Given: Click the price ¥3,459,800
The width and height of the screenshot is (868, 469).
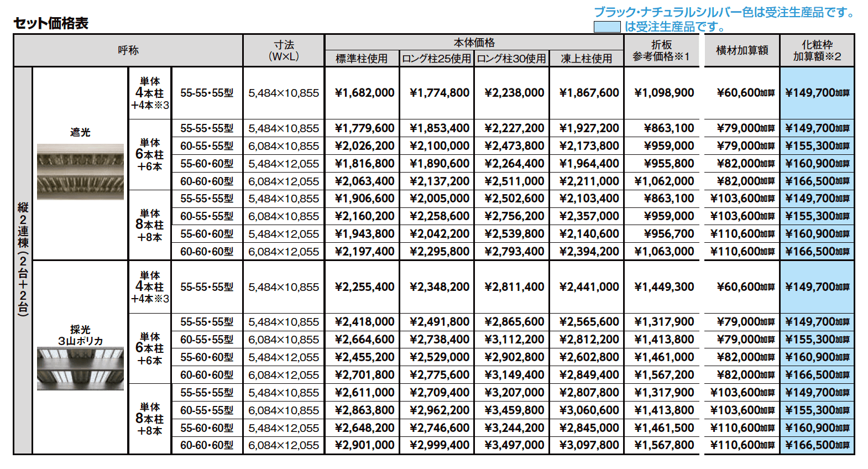Looking at the screenshot, I should click(x=514, y=410).
